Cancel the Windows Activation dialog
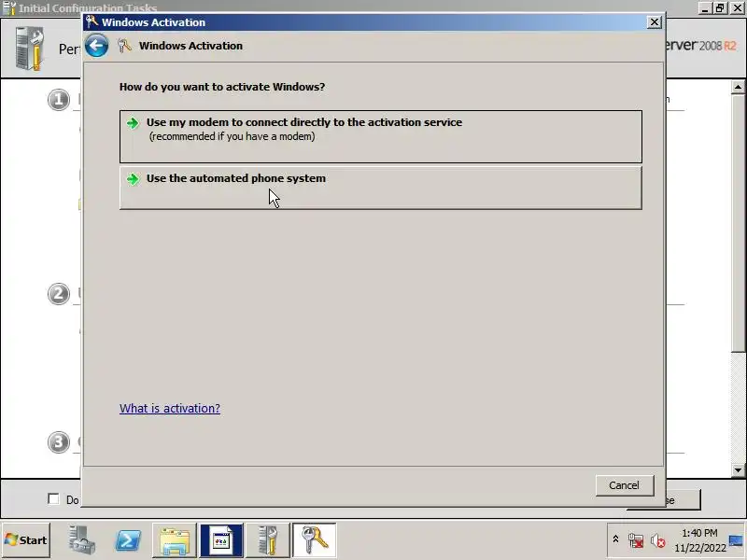Viewport: 747px width, 560px height. coord(624,485)
